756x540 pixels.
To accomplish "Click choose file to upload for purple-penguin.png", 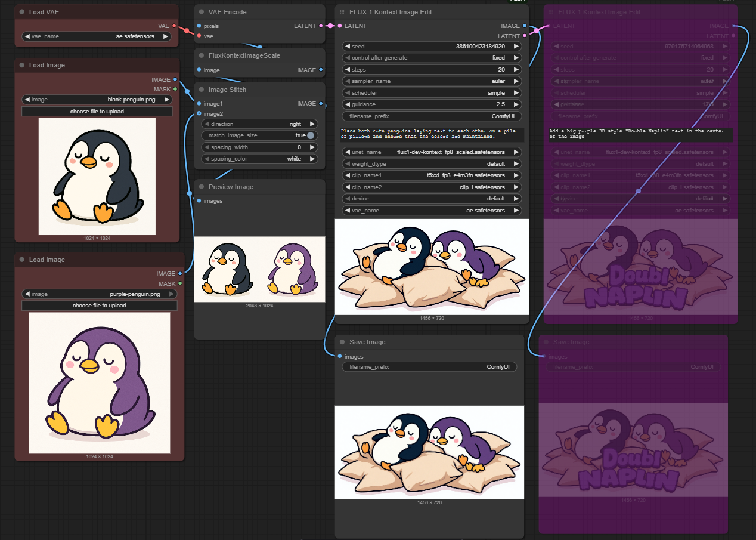I will pyautogui.click(x=99, y=305).
